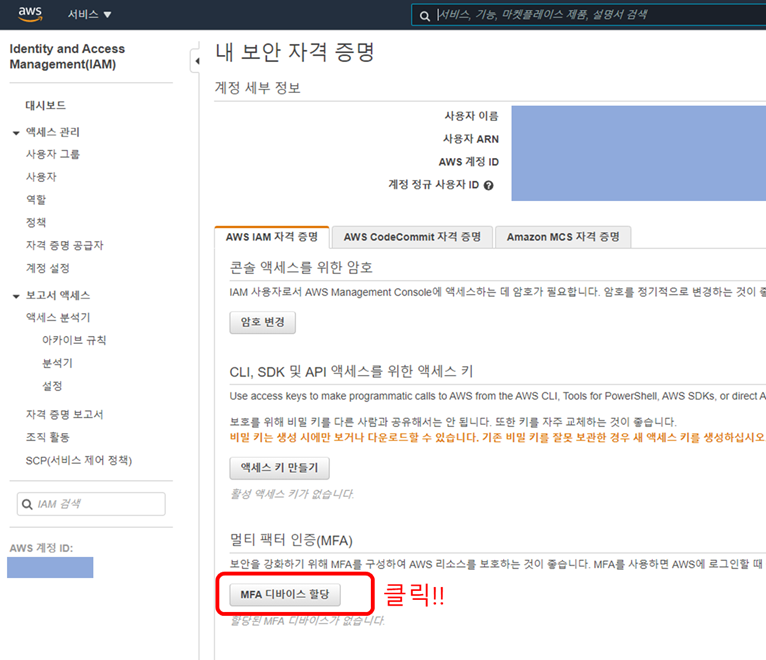Open 계정 설정 in sidebar
The width and height of the screenshot is (766, 660).
[48, 268]
